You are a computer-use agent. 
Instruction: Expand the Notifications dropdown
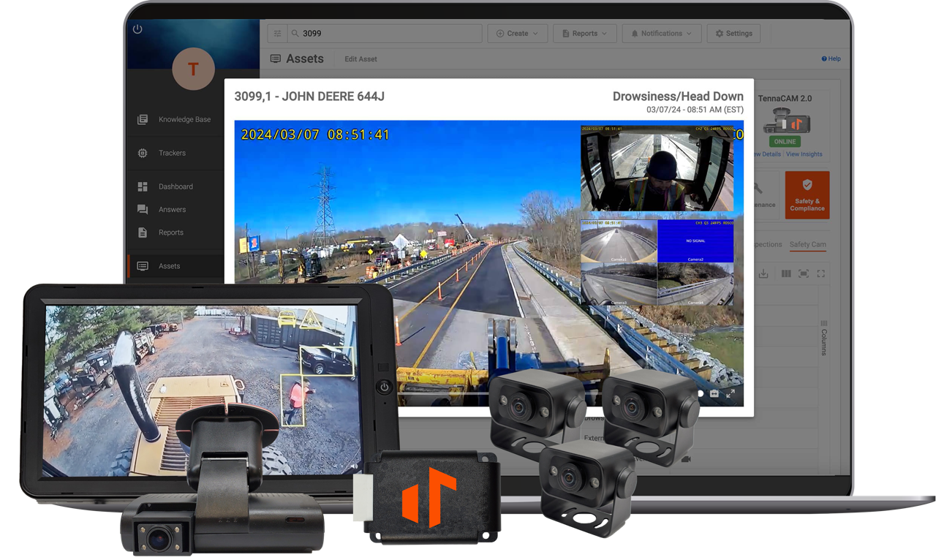coord(661,34)
